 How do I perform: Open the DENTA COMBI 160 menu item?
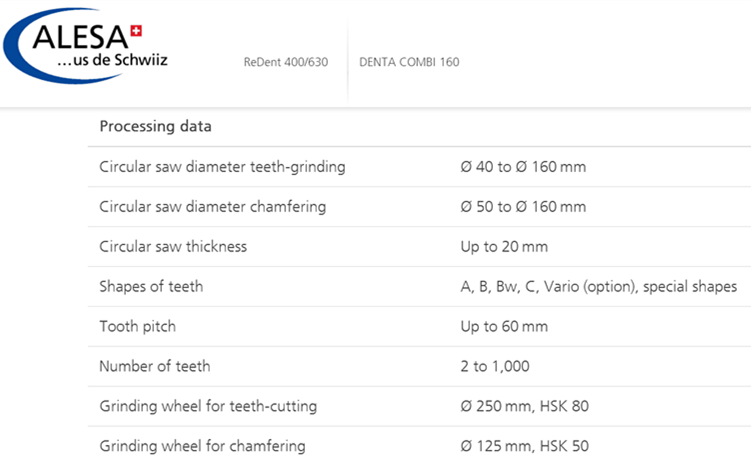[409, 62]
